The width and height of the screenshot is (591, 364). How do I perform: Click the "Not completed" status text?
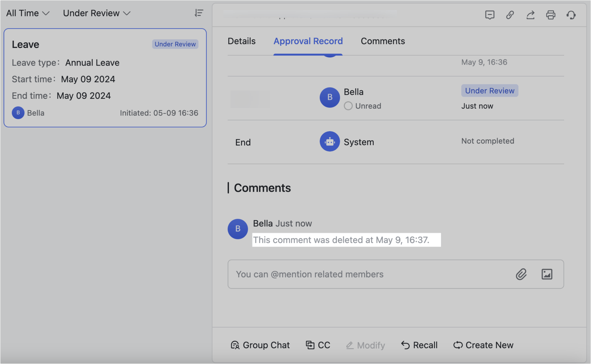488,141
